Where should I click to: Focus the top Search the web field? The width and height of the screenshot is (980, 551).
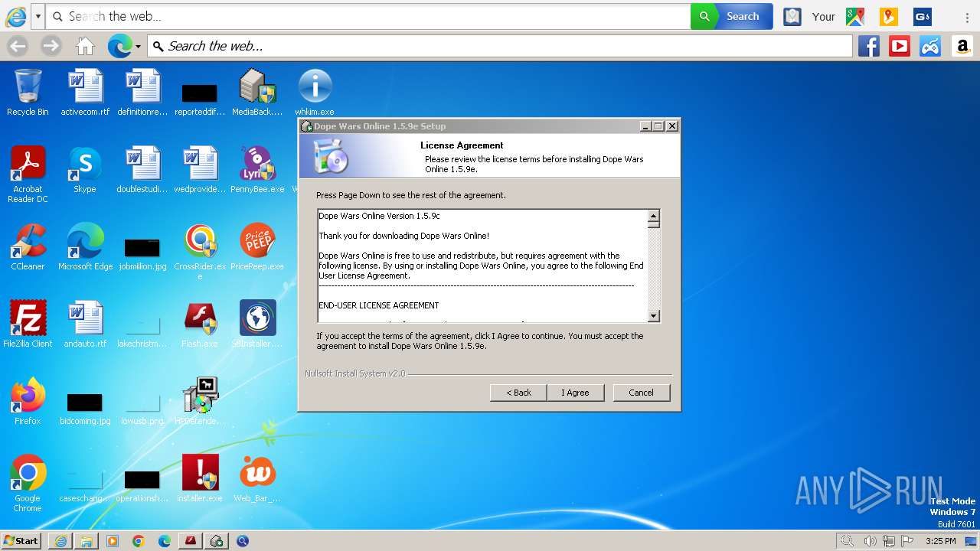[367, 16]
